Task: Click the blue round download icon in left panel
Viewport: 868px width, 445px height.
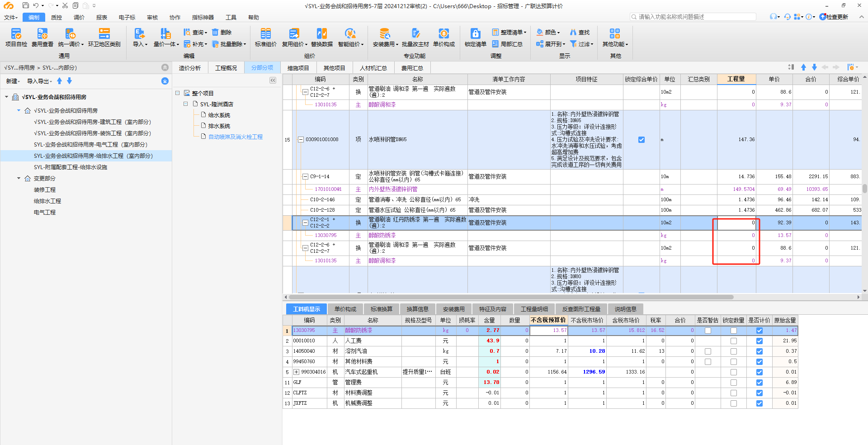Action: (165, 81)
